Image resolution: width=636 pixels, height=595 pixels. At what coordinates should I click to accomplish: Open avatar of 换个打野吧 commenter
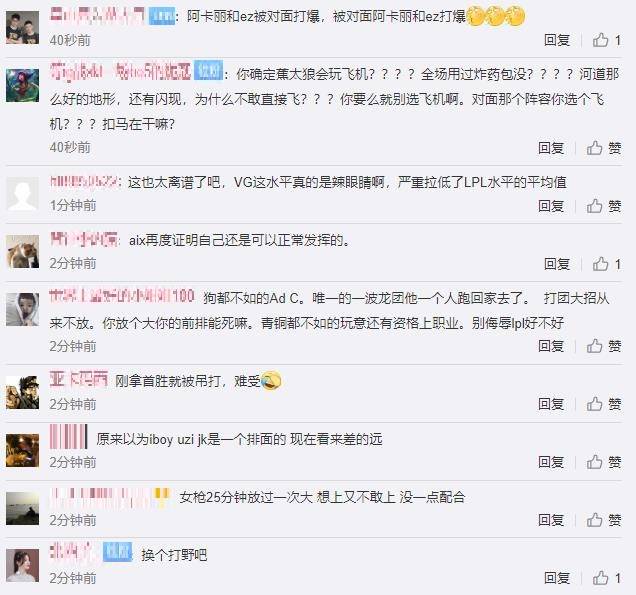(x=23, y=565)
